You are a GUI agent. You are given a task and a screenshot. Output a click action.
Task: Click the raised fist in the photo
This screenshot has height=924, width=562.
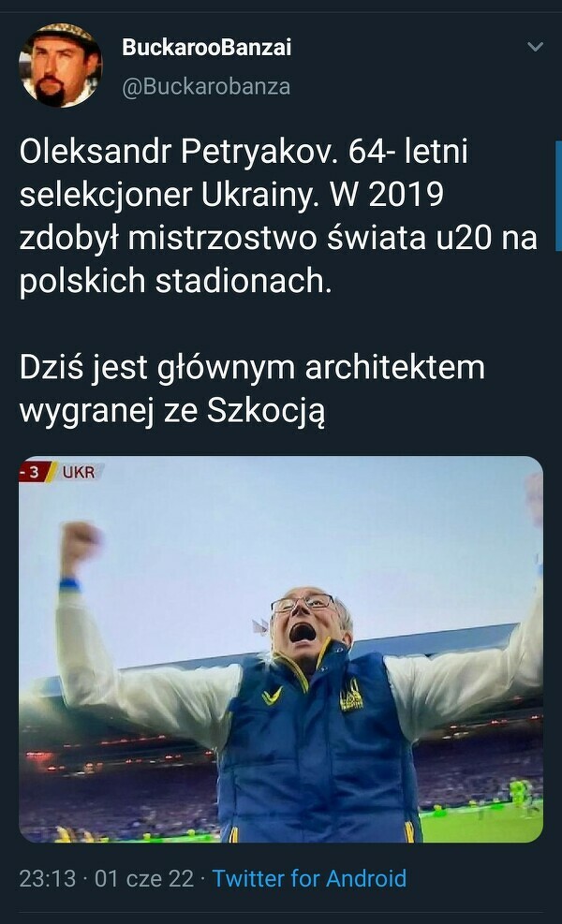[x=80, y=541]
